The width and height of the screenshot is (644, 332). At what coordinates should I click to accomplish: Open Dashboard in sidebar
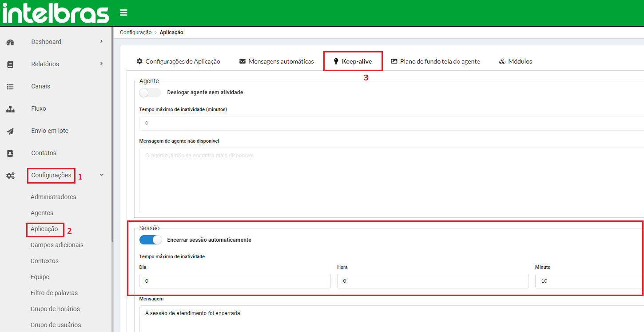pyautogui.click(x=46, y=42)
